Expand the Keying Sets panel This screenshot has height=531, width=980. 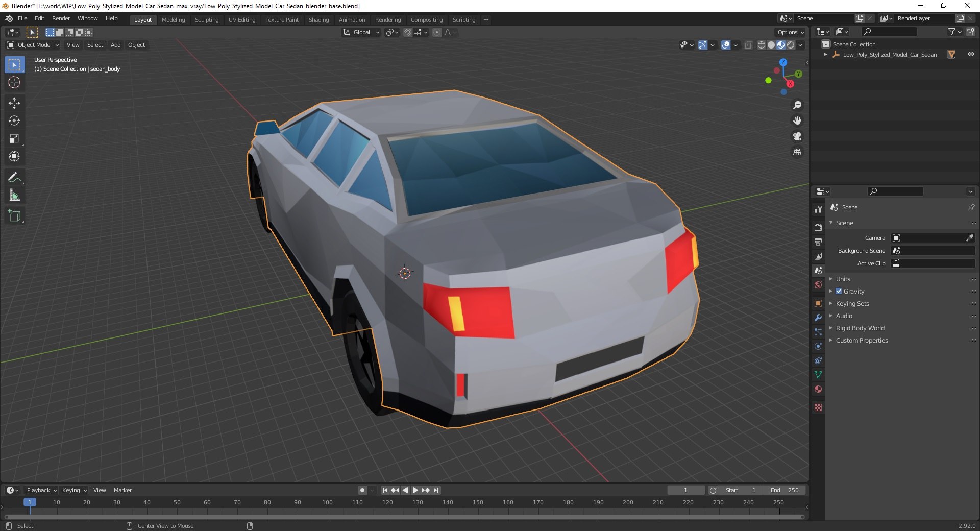(852, 303)
